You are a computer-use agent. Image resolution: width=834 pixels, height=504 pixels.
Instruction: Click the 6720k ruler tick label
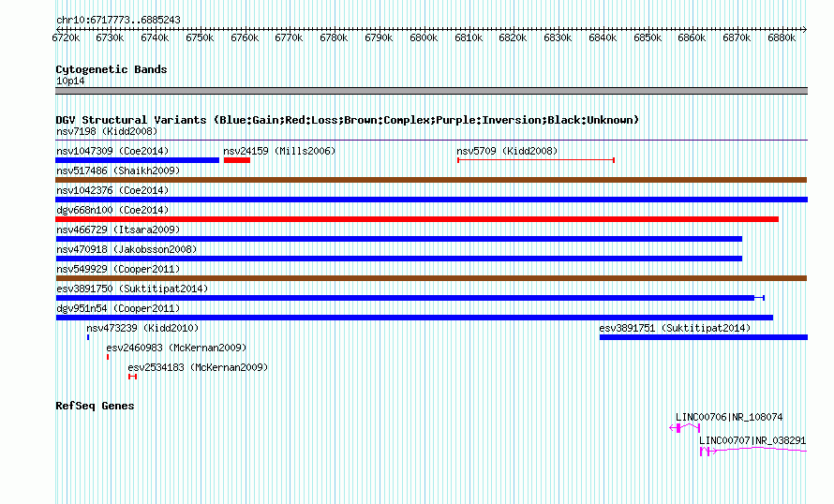tap(66, 38)
